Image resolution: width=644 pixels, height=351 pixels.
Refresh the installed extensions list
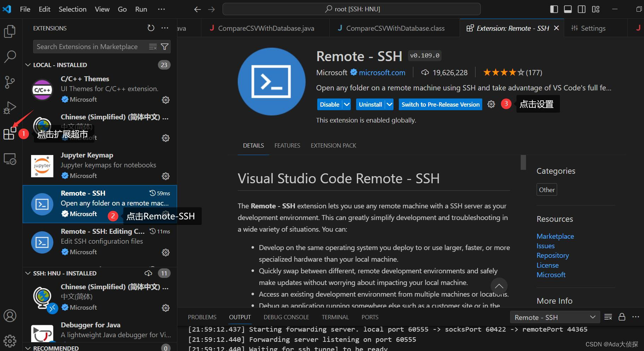click(151, 28)
